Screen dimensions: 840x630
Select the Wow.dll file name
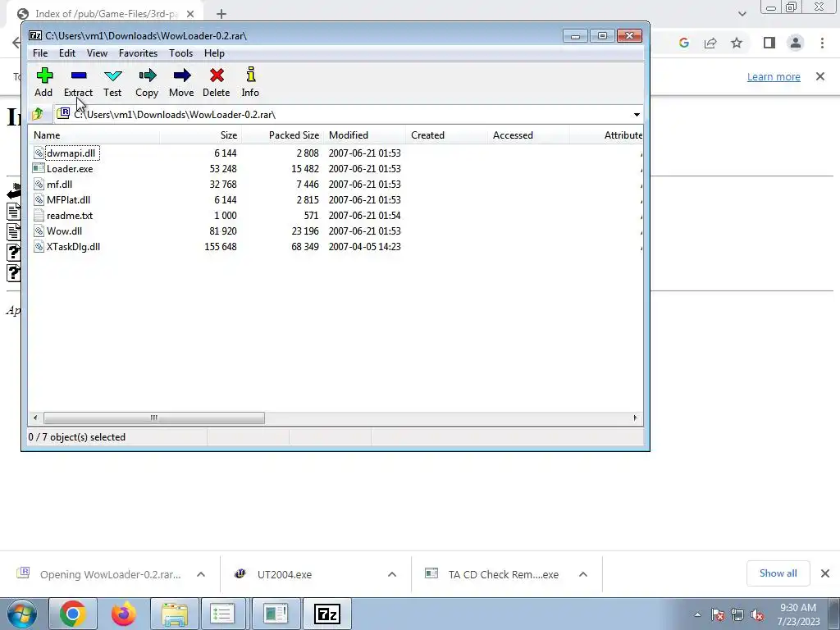64,231
